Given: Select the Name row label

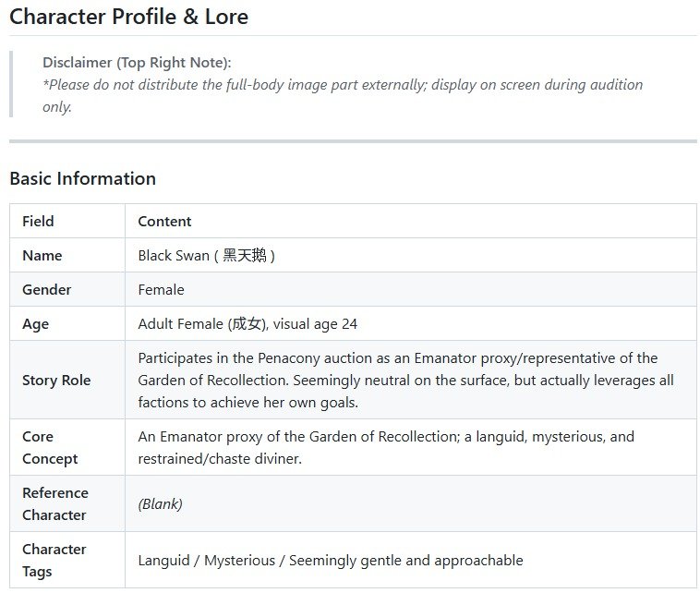Looking at the screenshot, I should [42, 256].
